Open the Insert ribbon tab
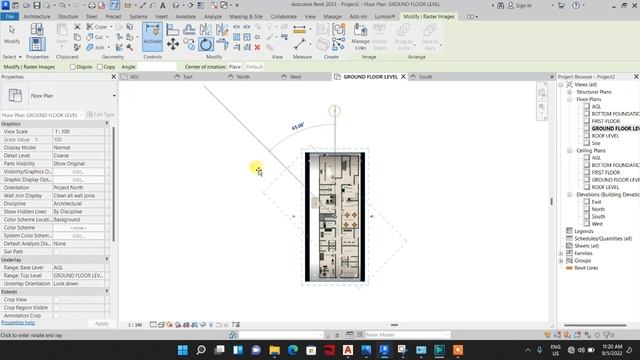640x360 pixels. [x=161, y=17]
